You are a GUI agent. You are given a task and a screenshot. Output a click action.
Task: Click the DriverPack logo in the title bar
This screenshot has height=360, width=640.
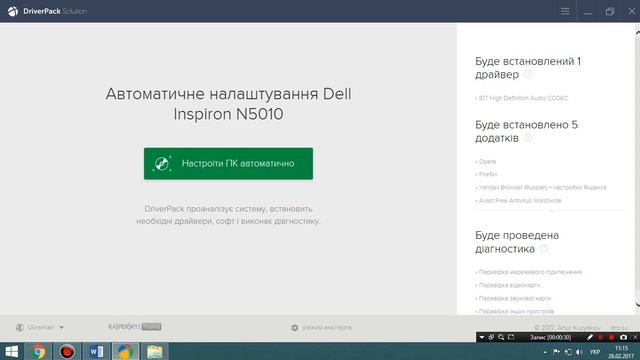[13, 11]
